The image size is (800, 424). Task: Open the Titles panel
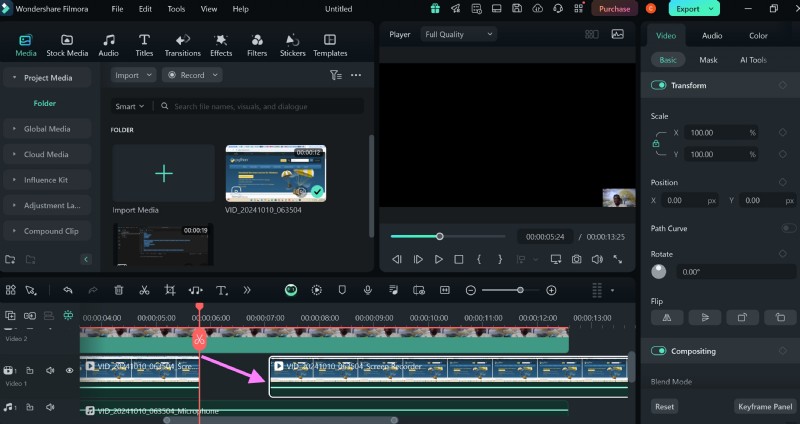tap(144, 45)
